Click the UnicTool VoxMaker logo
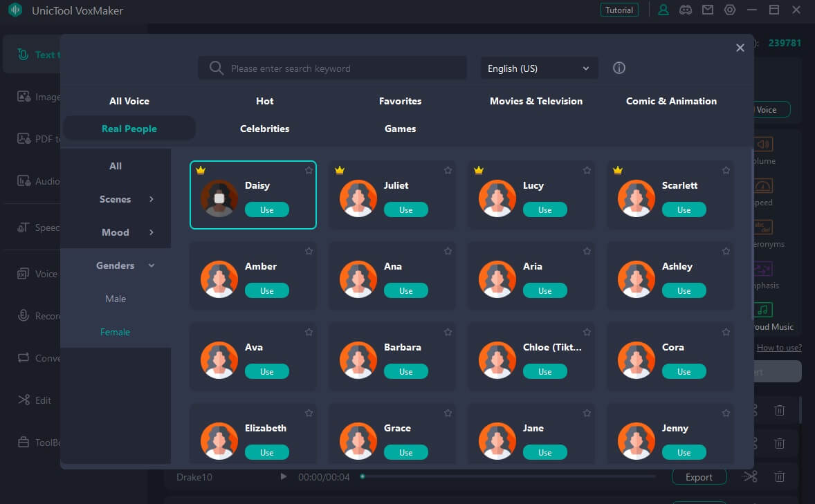Screen dimensions: 815x504 pyautogui.click(x=15, y=10)
